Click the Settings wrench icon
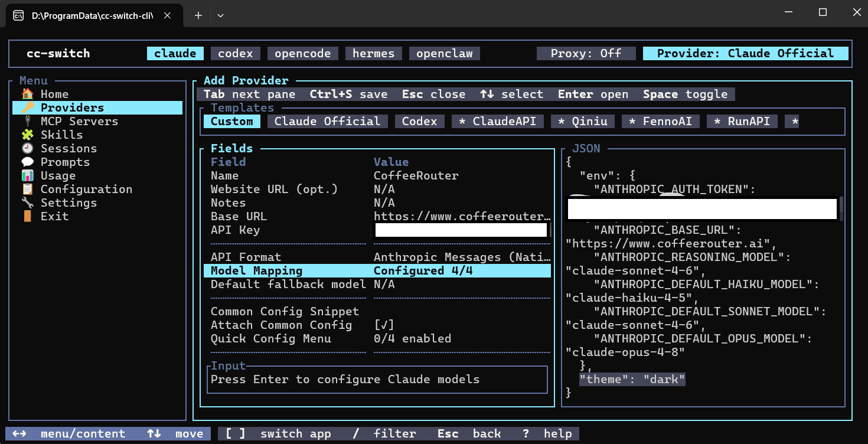The width and height of the screenshot is (868, 444). (27, 203)
